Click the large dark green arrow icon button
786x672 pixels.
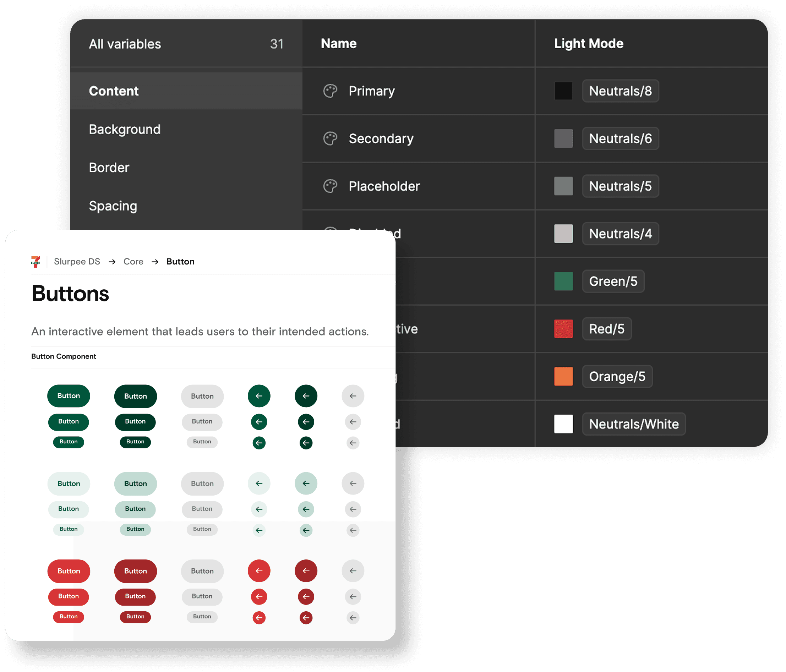(306, 396)
